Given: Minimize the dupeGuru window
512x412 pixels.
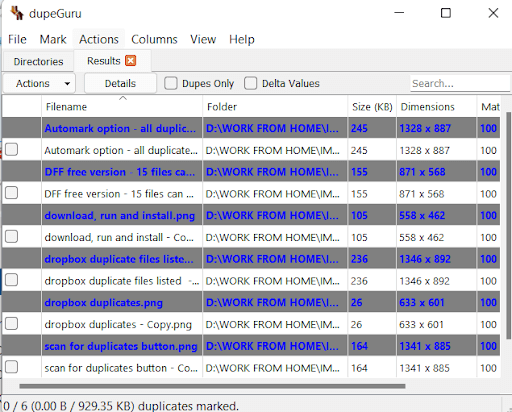Looking at the screenshot, I should point(399,13).
